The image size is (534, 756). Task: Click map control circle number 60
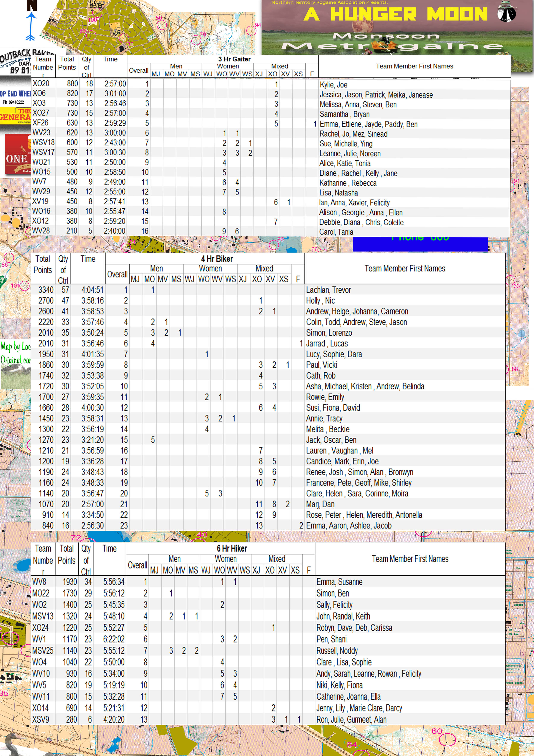coord(447,740)
